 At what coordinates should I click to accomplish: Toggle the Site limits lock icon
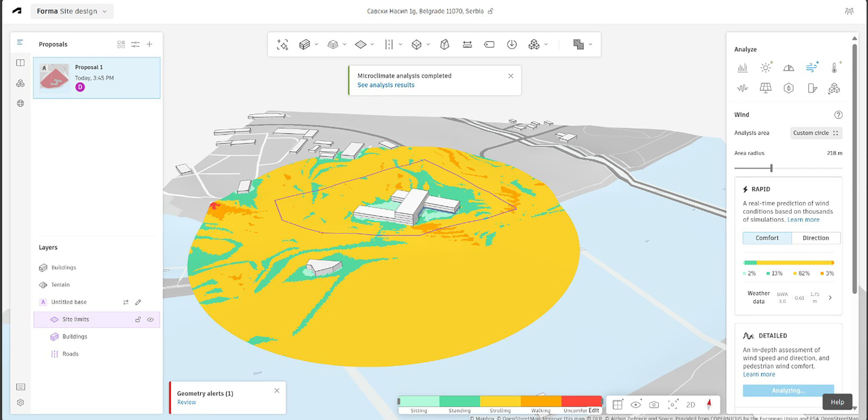pyautogui.click(x=138, y=319)
